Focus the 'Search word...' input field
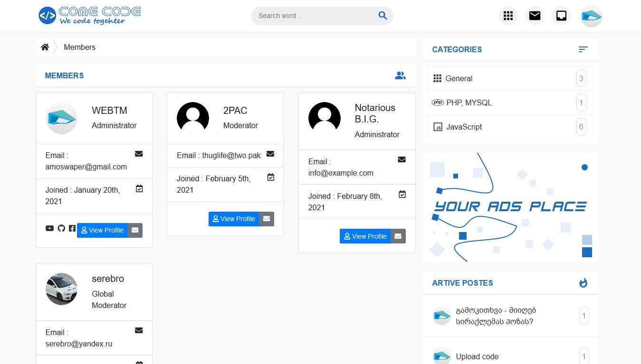The height and width of the screenshot is (364, 641). (x=316, y=16)
